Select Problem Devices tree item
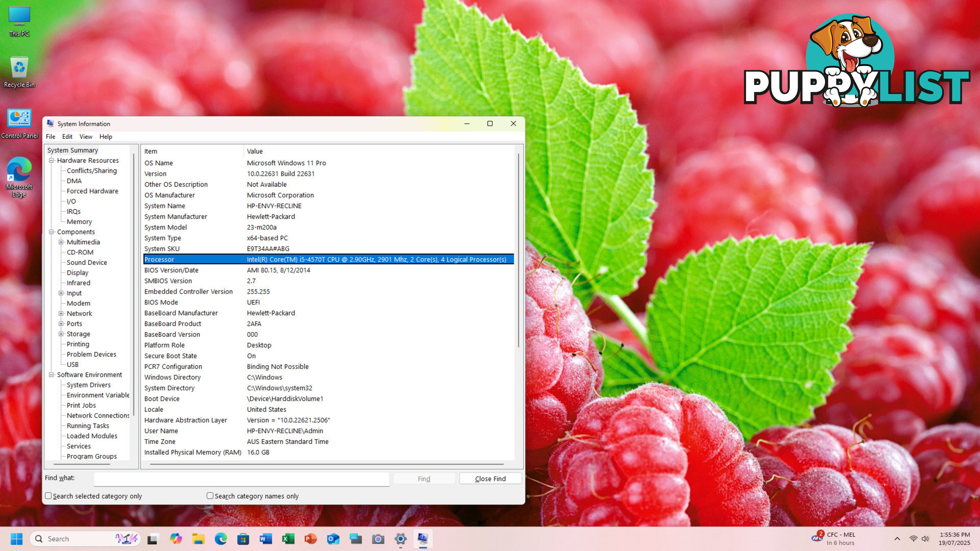Screen dimensions: 980x551 click(x=91, y=354)
